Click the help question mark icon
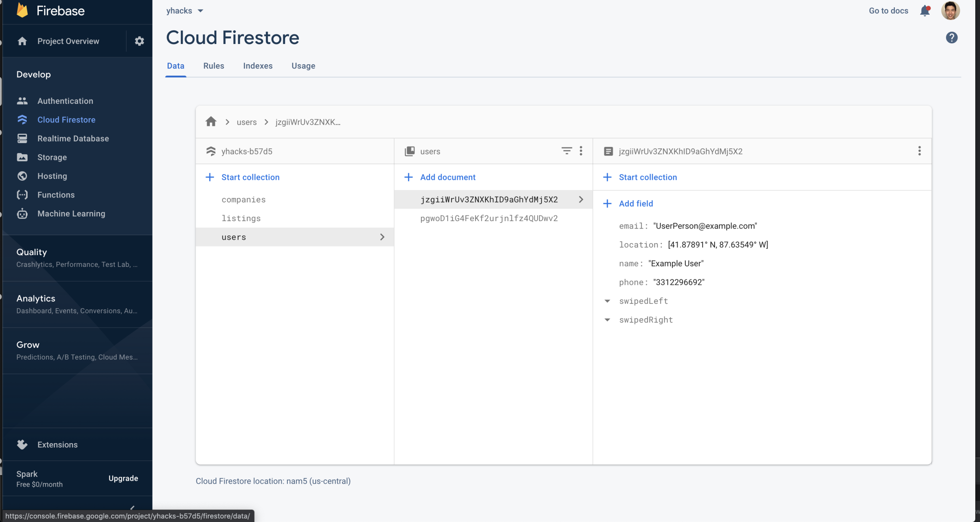This screenshot has height=522, width=980. click(x=952, y=38)
